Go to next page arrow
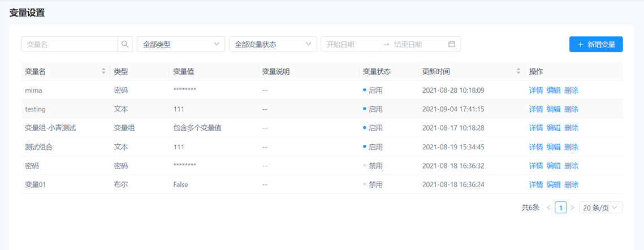The height and width of the screenshot is (250, 644). point(572,208)
